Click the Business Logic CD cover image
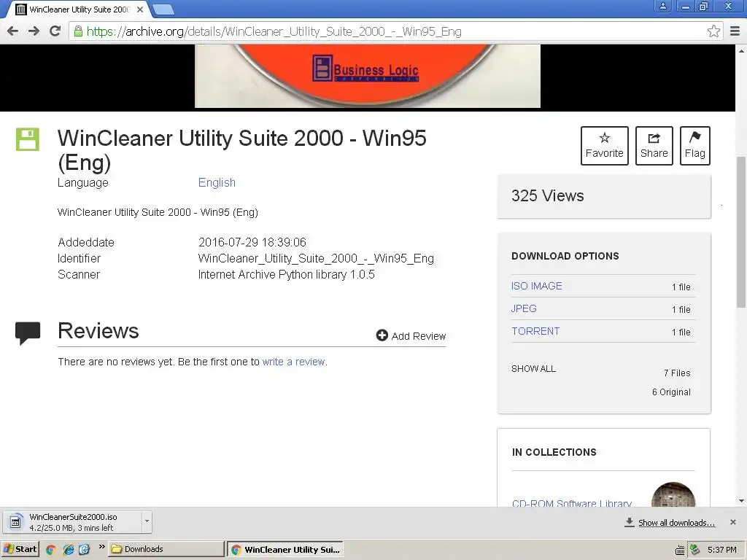 [368, 76]
